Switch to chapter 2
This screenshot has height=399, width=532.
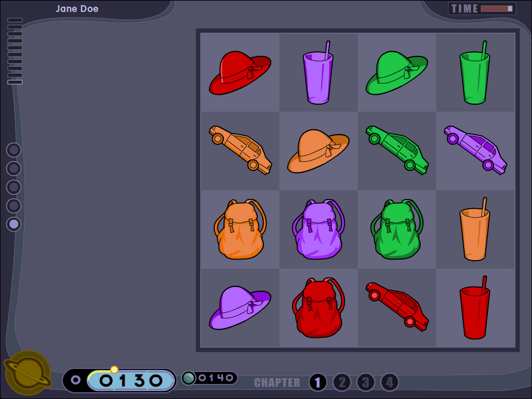342,382
